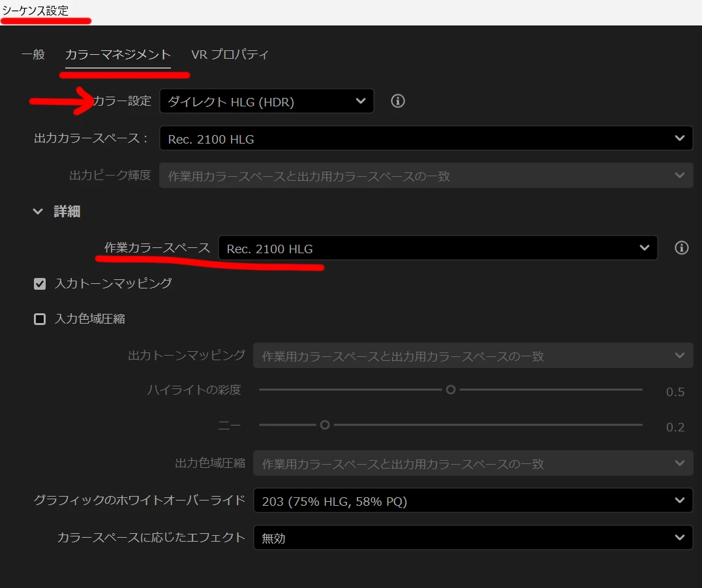Click the ハイライトの彩度 slider handle
Image resolution: width=702 pixels, height=588 pixels.
point(451,390)
